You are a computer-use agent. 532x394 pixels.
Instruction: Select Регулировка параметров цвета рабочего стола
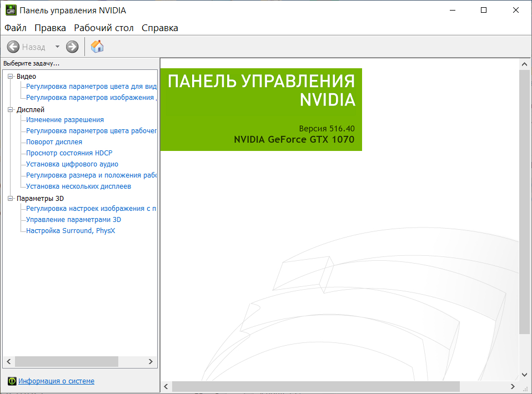tap(91, 131)
